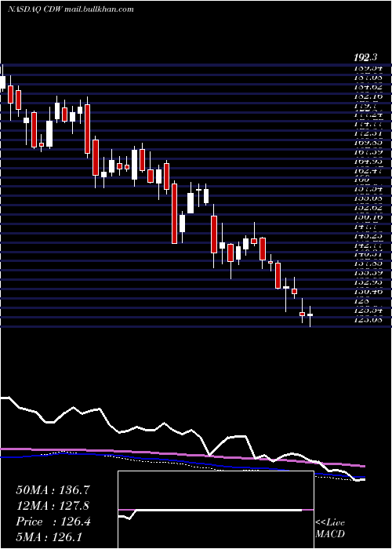
Task: Click the 155.08 price axis label
Action: (x=368, y=199)
